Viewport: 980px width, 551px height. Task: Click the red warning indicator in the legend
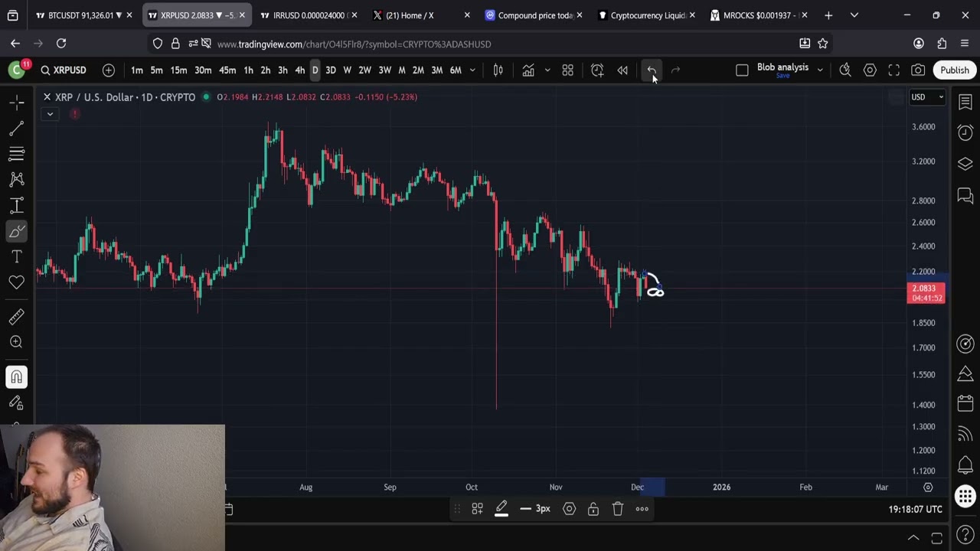coord(75,114)
